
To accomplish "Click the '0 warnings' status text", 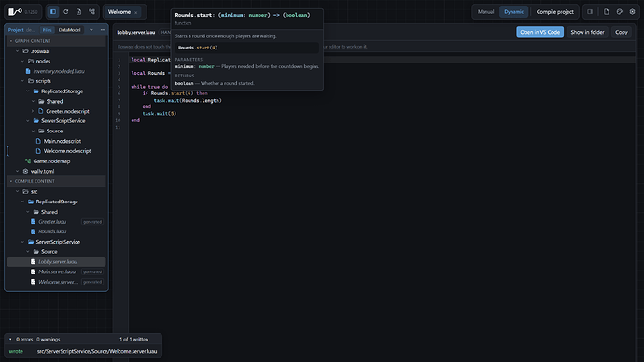I will point(48,340).
